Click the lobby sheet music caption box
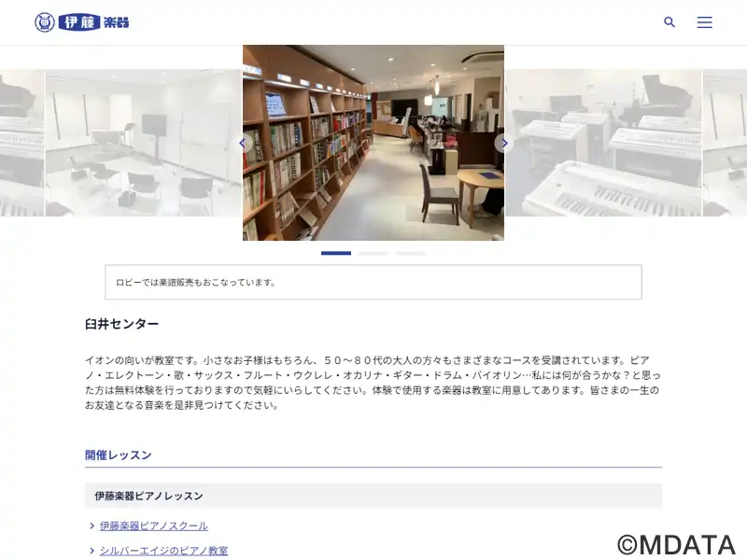Image resolution: width=747 pixels, height=560 pixels. 373,283
